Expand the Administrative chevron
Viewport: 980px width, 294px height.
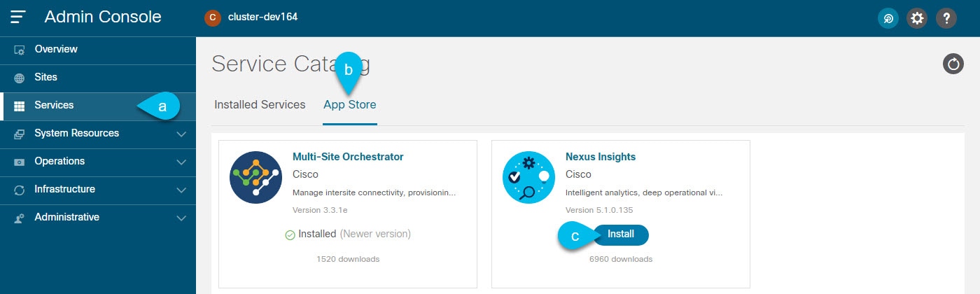(x=181, y=218)
